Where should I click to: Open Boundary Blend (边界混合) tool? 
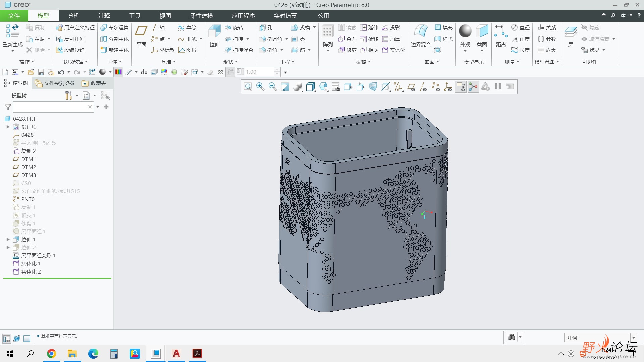coord(421,36)
